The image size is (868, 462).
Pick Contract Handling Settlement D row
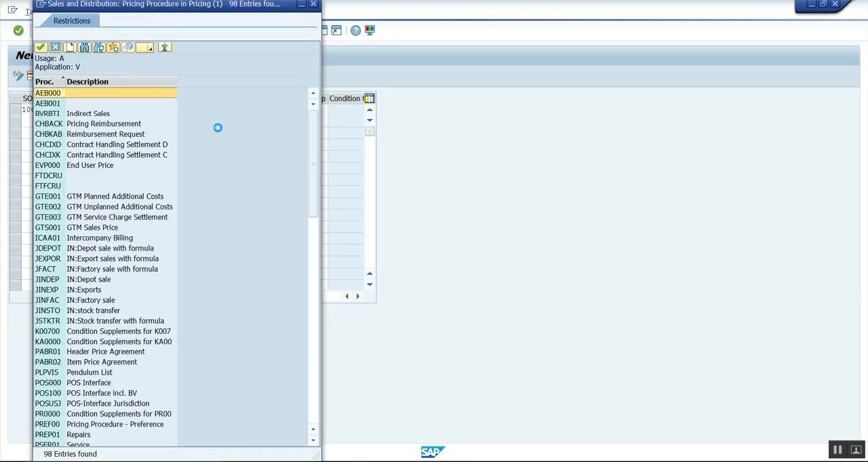(106, 145)
